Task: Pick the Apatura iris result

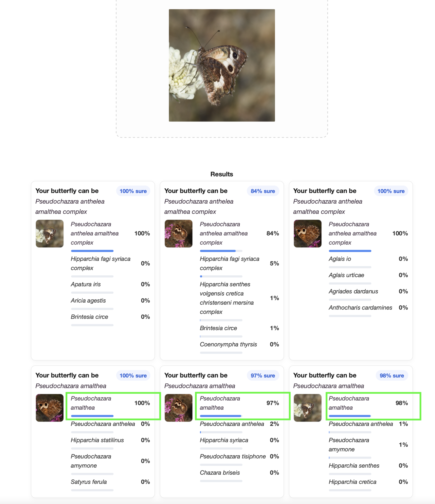Action: point(86,284)
